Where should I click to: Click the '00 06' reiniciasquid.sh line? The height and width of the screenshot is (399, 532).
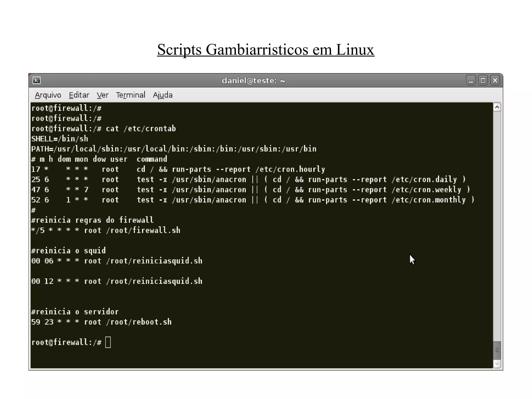117,261
